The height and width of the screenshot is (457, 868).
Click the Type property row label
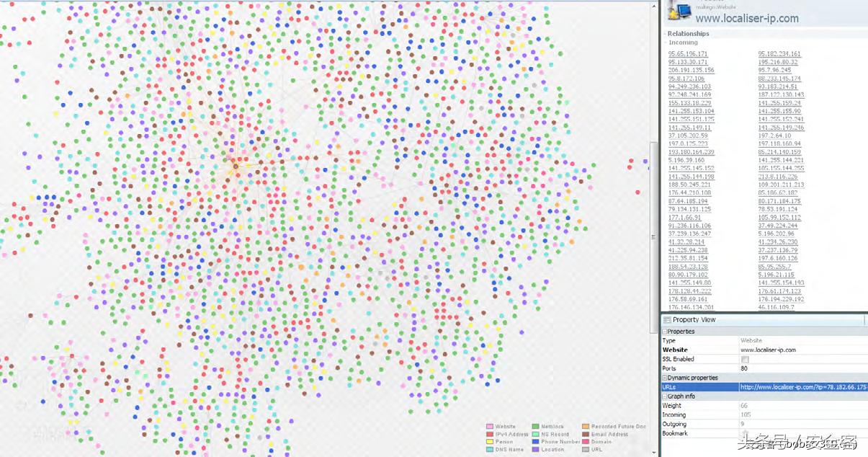(669, 340)
